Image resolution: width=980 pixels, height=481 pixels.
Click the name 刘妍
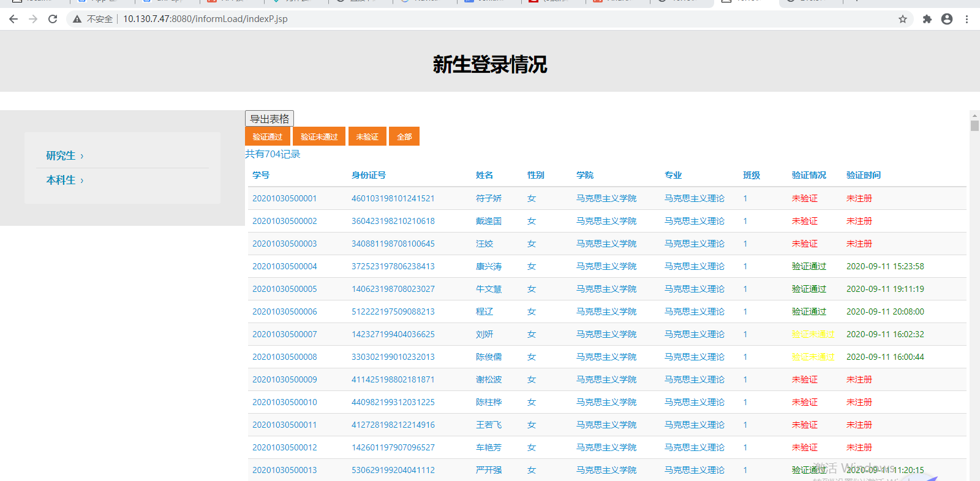[x=484, y=334]
